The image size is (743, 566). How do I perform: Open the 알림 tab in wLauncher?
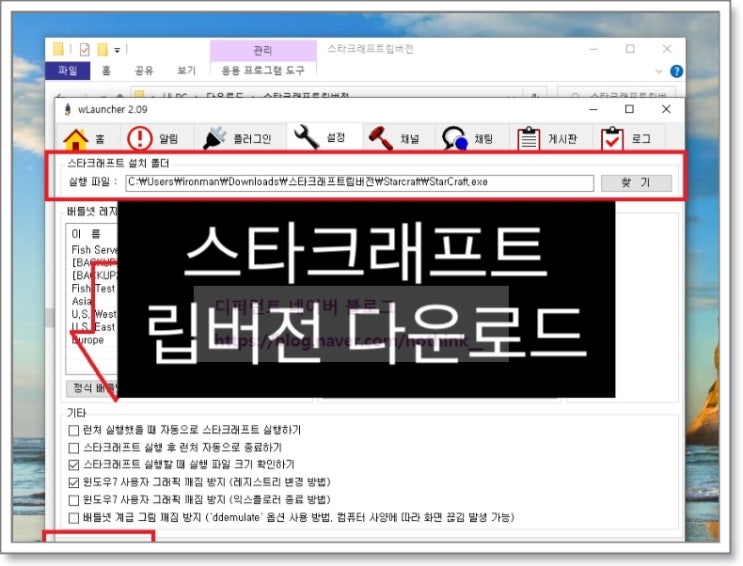[156, 138]
